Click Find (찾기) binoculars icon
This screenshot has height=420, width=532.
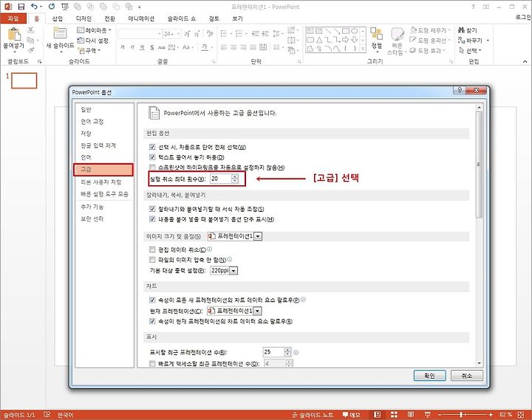pyautogui.click(x=461, y=30)
